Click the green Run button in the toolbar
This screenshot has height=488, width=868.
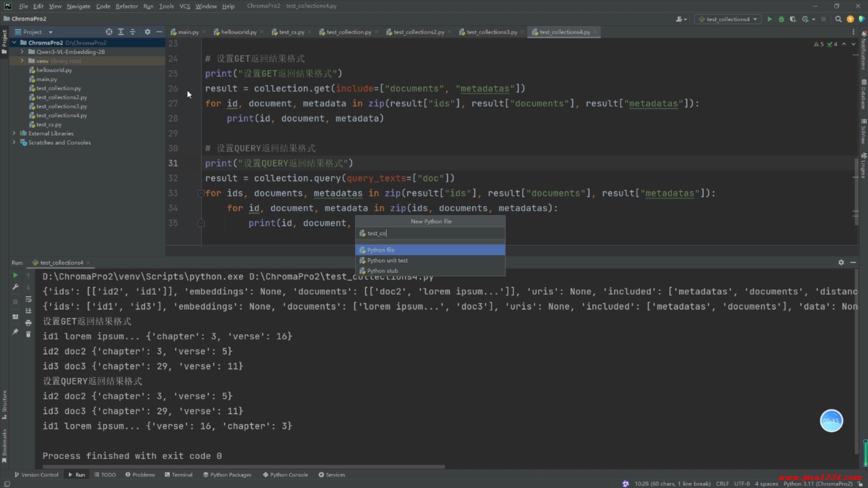pyautogui.click(x=769, y=19)
